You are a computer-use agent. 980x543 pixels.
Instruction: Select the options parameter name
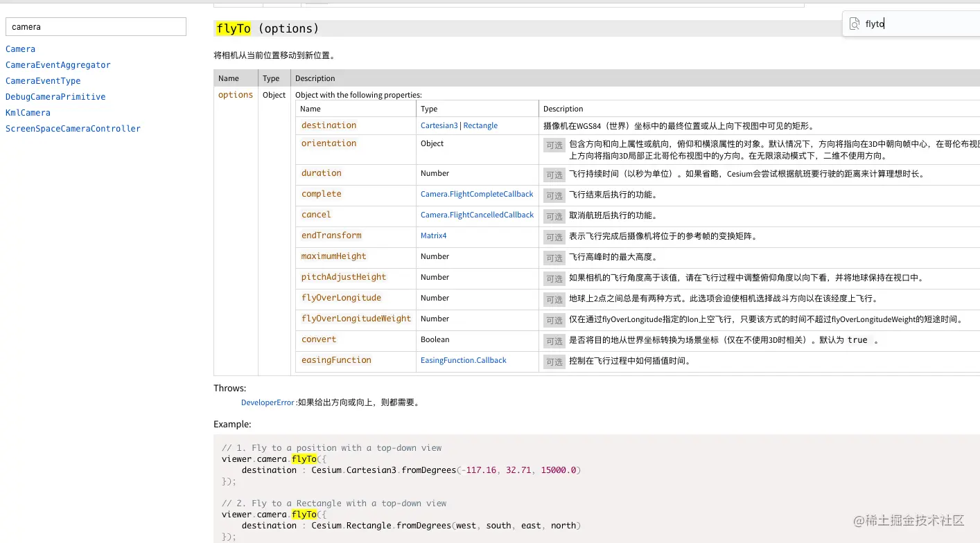pos(236,95)
